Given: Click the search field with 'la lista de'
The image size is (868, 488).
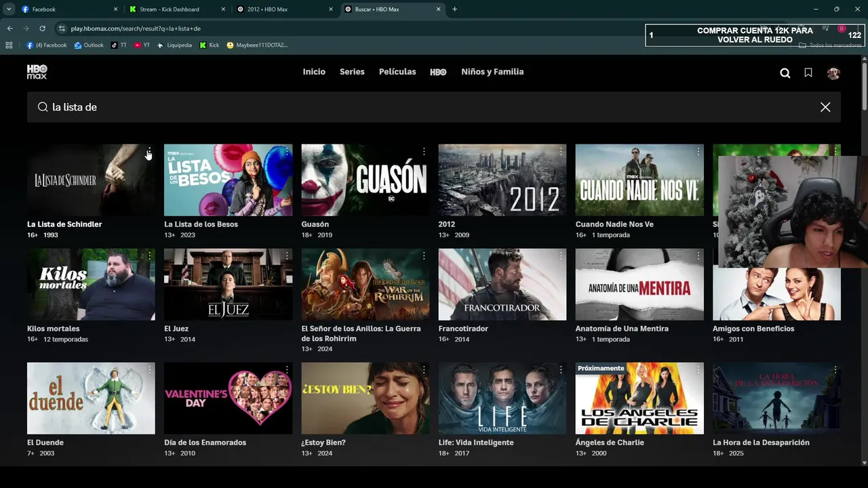Looking at the screenshot, I should click(x=434, y=107).
